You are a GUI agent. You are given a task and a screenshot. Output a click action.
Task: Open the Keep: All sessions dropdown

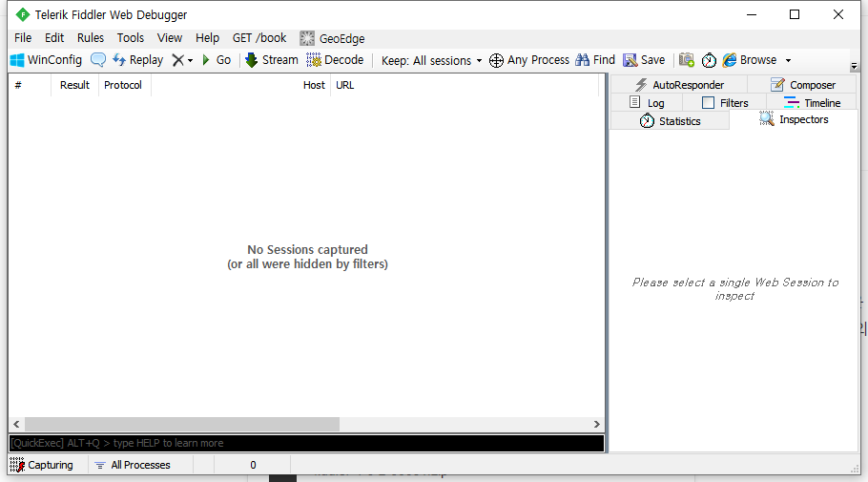[432, 60]
